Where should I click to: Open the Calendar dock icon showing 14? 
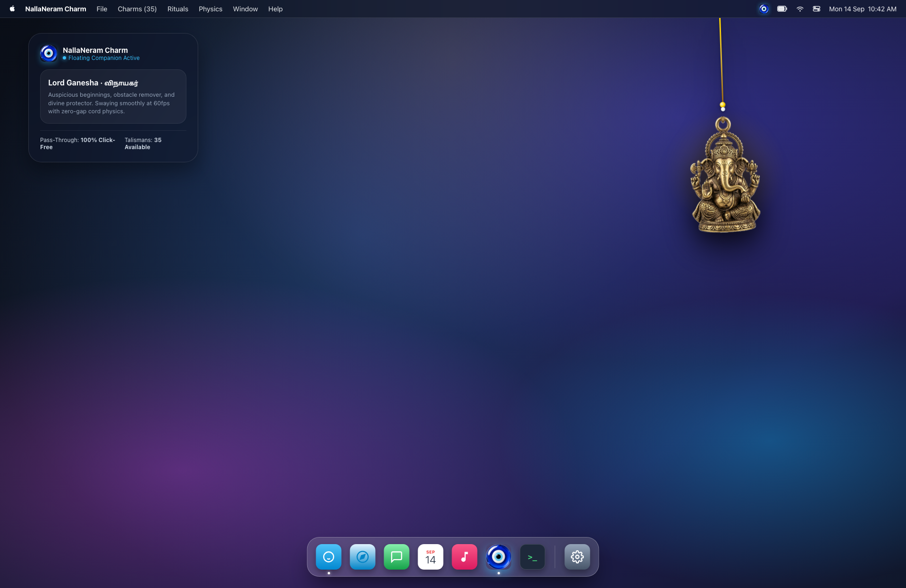coord(430,557)
